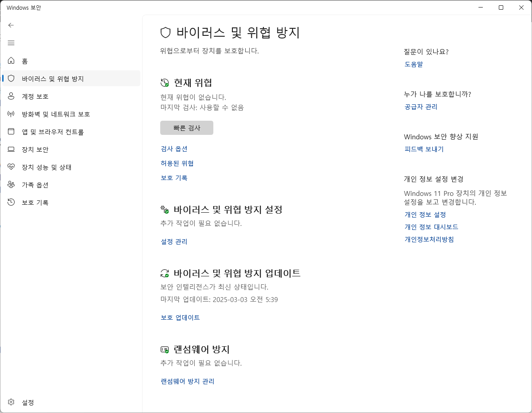Open 설정 관리 under threat protection settings
This screenshot has width=532, height=413.
[174, 241]
